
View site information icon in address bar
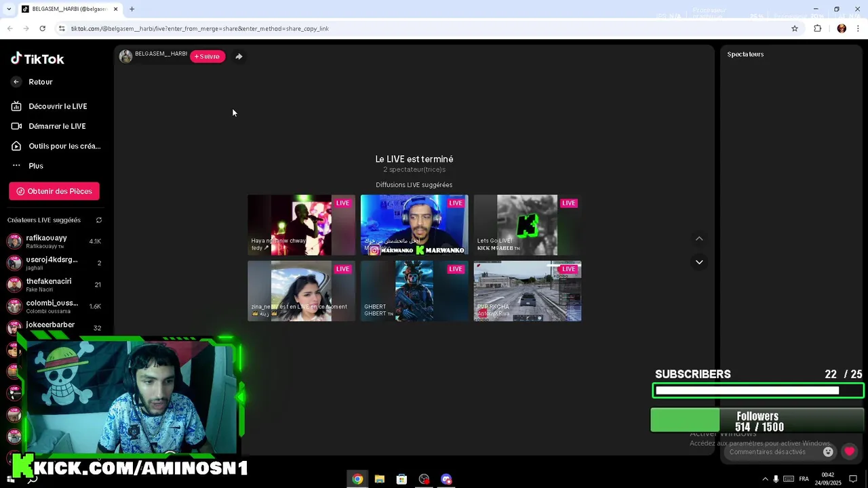(x=62, y=28)
